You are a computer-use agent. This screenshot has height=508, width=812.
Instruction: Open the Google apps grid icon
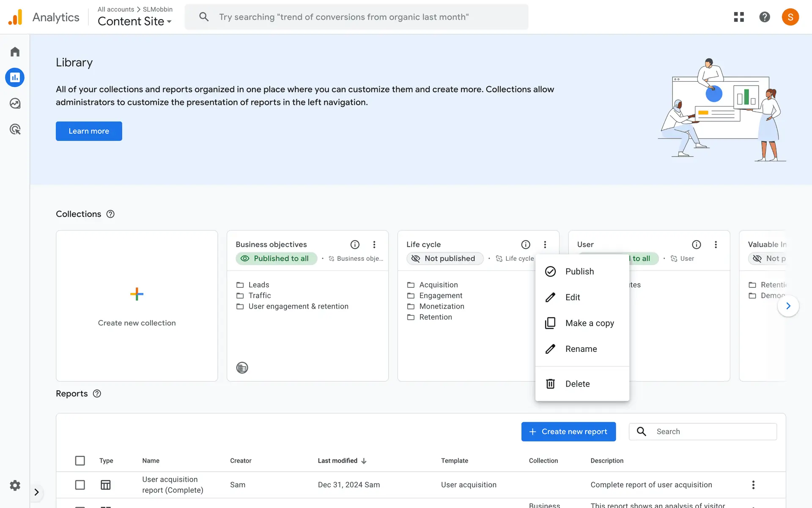point(738,17)
